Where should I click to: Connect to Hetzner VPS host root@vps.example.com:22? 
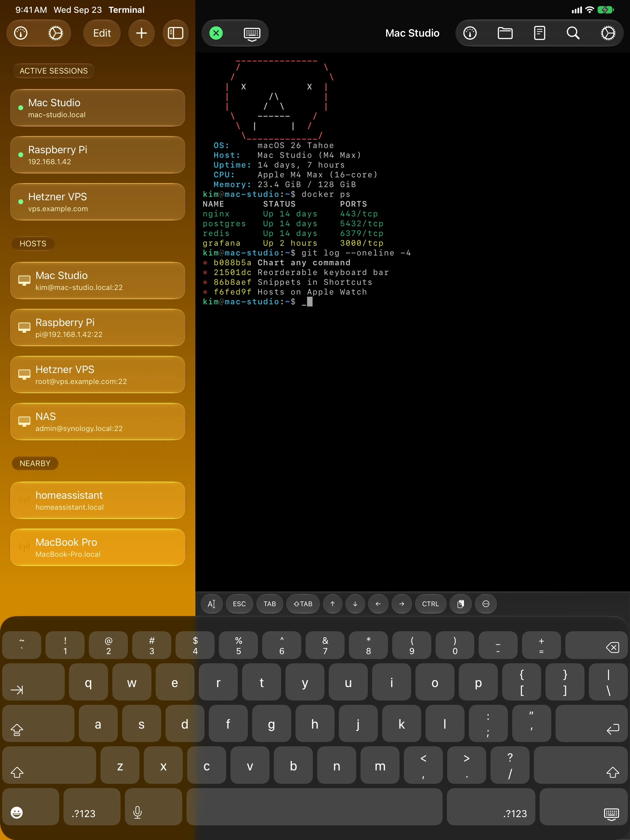pos(98,375)
